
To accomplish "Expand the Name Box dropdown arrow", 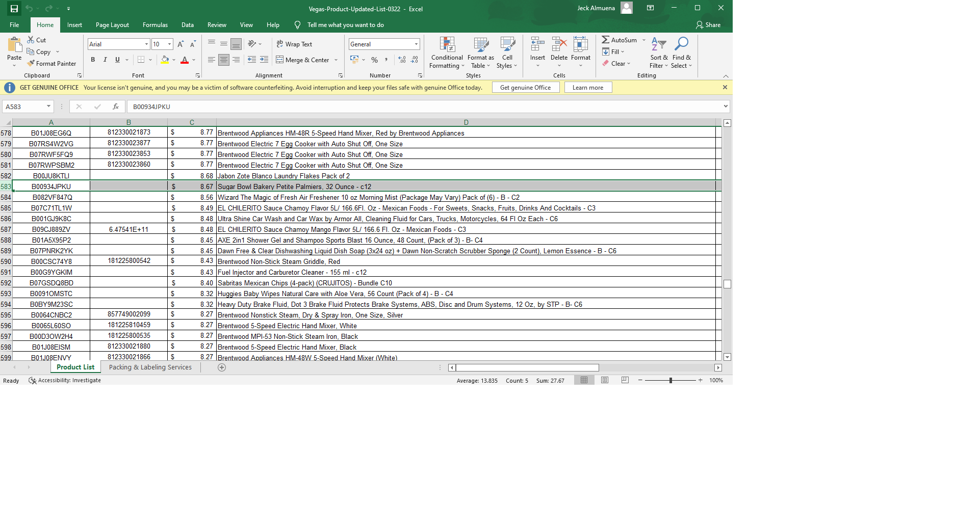I will [48, 107].
